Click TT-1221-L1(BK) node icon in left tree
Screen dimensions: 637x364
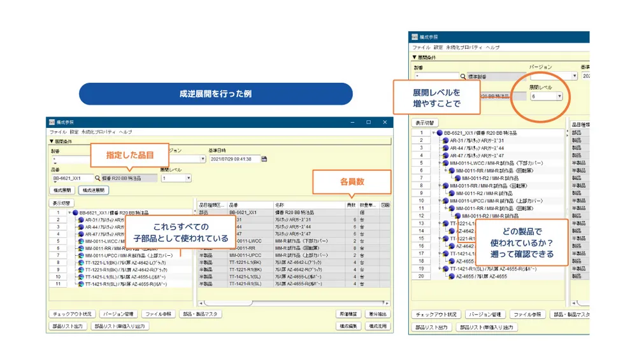click(x=81, y=263)
